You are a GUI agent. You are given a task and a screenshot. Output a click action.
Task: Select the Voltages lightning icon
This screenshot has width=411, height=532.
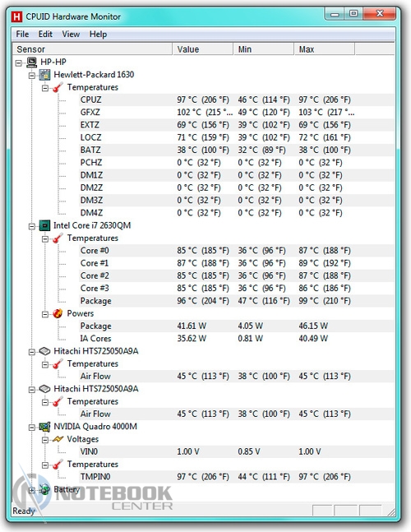58,439
